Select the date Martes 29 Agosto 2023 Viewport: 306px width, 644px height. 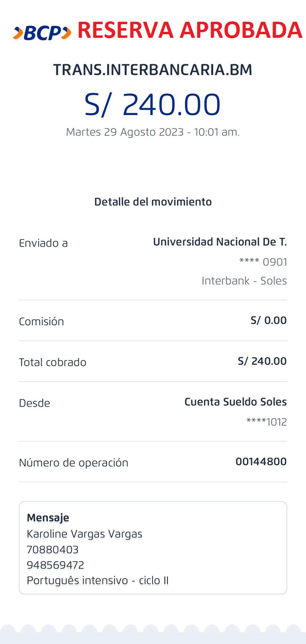(125, 132)
